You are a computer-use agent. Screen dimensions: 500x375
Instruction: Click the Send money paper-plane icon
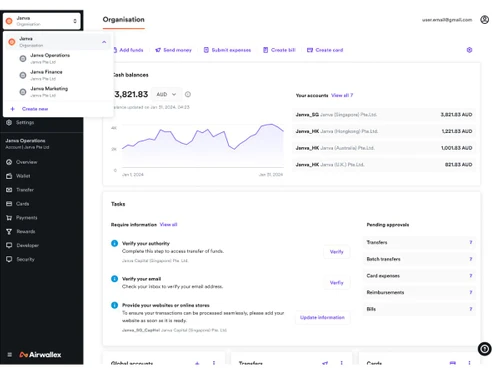158,50
